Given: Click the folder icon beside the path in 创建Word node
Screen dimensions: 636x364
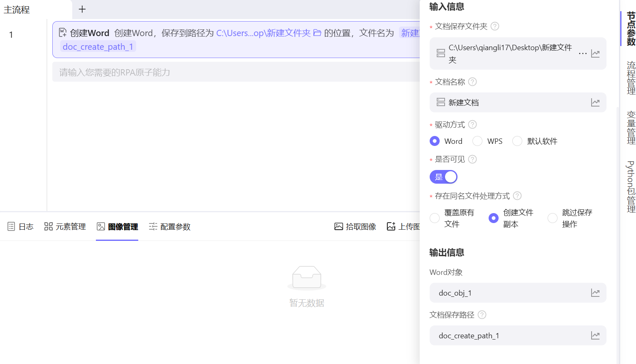Looking at the screenshot, I should point(317,33).
